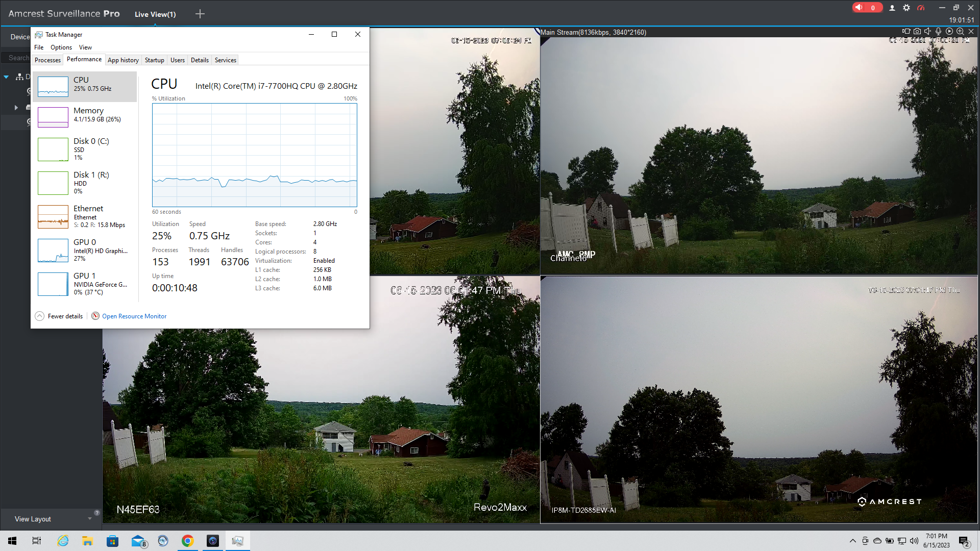980x551 pixels.
Task: Open Windows notification center
Action: coord(964,541)
